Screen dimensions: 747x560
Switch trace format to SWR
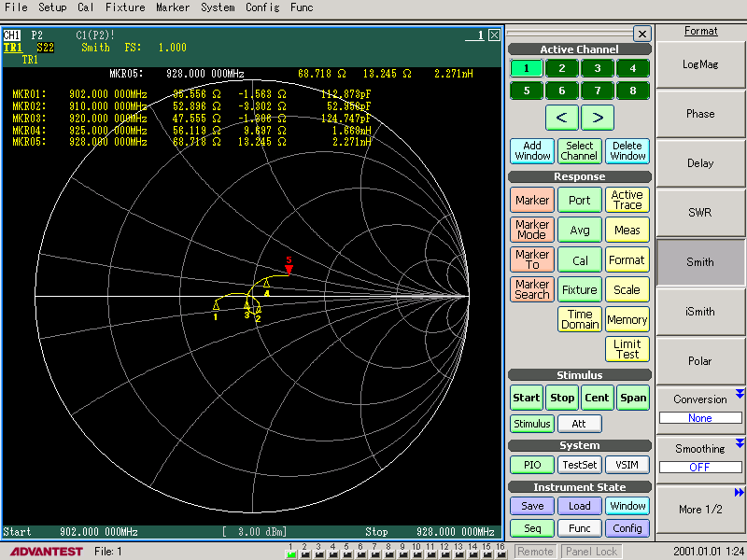pyautogui.click(x=700, y=212)
